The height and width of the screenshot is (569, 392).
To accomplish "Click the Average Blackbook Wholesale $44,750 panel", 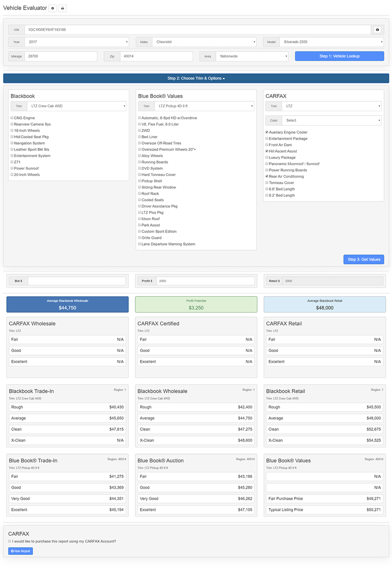I will point(68,304).
